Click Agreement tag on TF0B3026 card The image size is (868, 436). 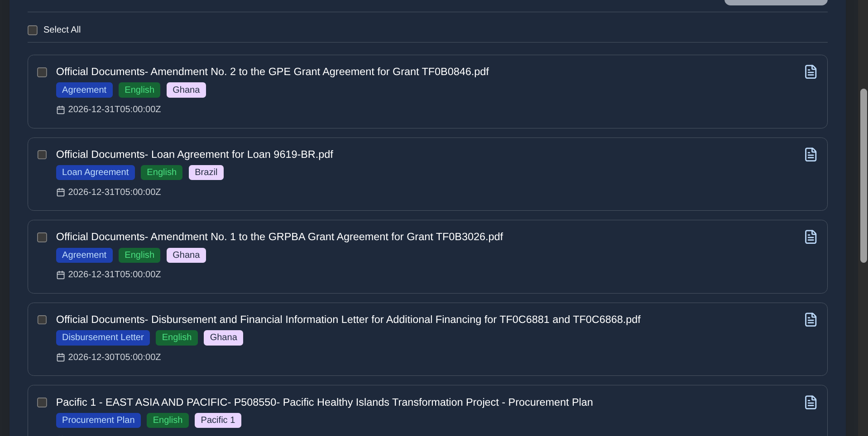point(84,255)
